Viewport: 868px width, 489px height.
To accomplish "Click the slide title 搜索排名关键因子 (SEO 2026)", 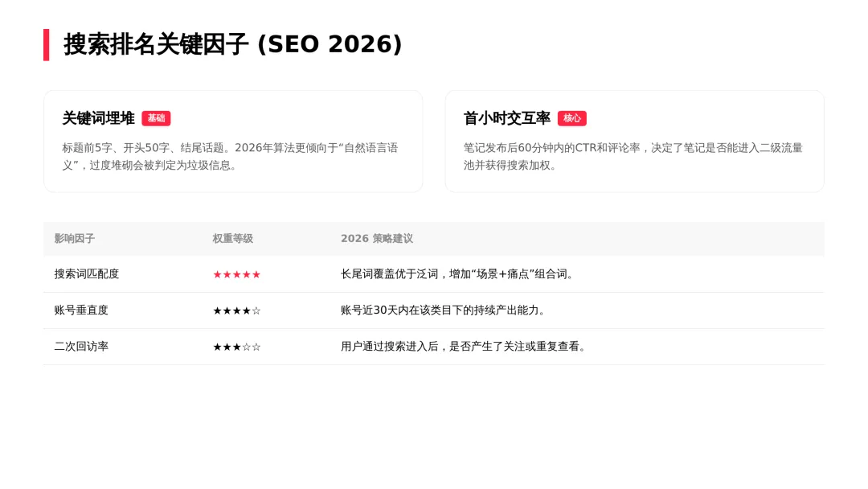I will point(233,45).
